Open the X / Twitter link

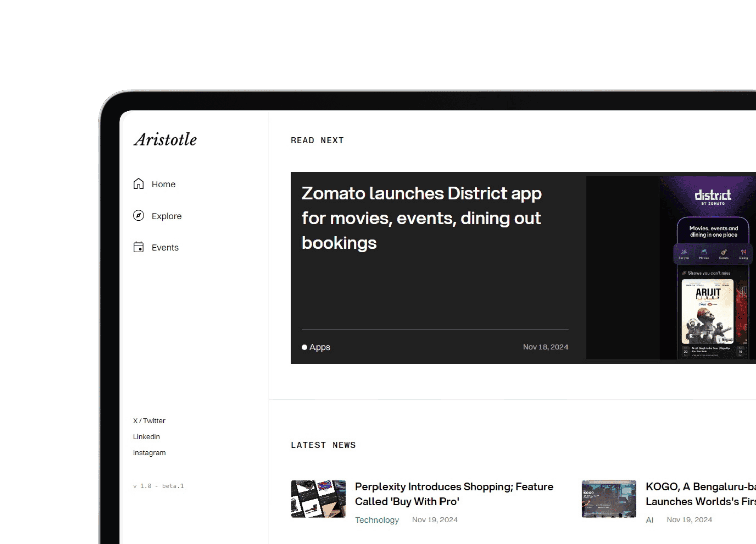(x=149, y=421)
